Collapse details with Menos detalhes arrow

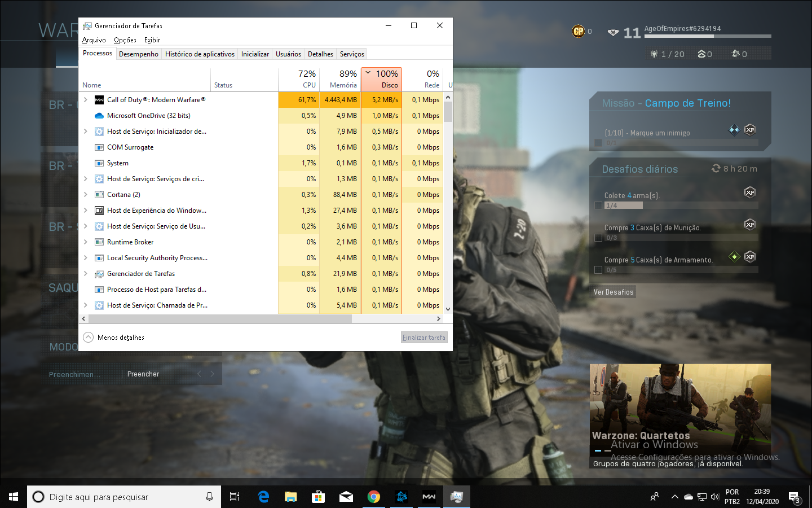[89, 338]
